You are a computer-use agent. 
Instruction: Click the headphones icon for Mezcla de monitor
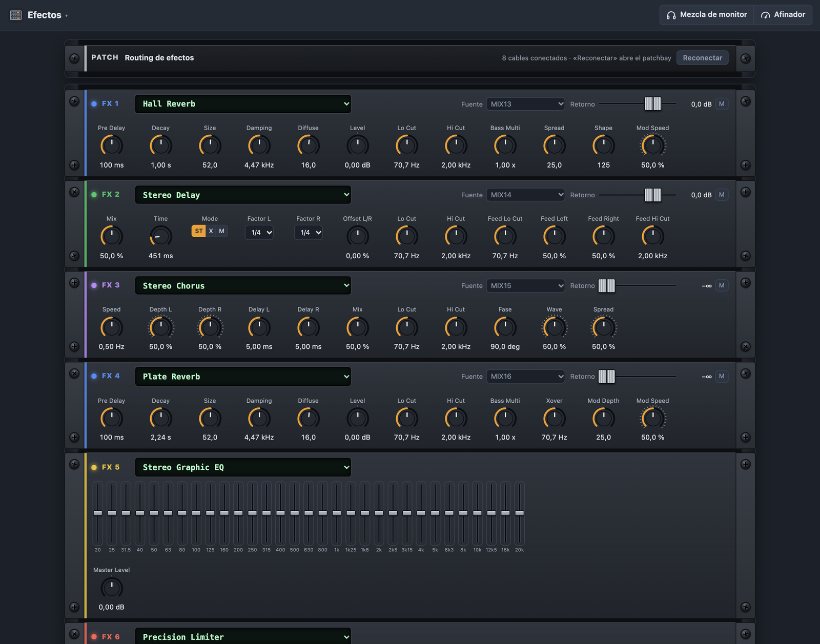click(671, 15)
